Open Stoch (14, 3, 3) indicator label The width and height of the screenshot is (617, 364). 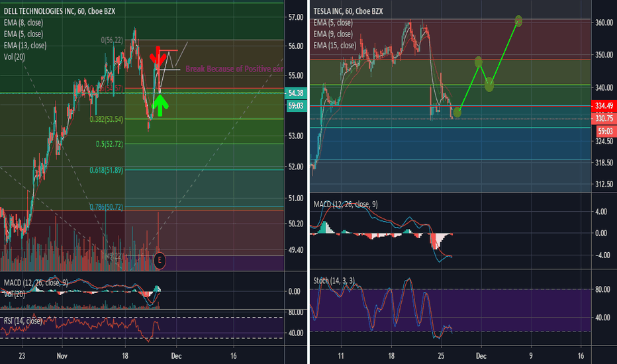[x=334, y=281]
